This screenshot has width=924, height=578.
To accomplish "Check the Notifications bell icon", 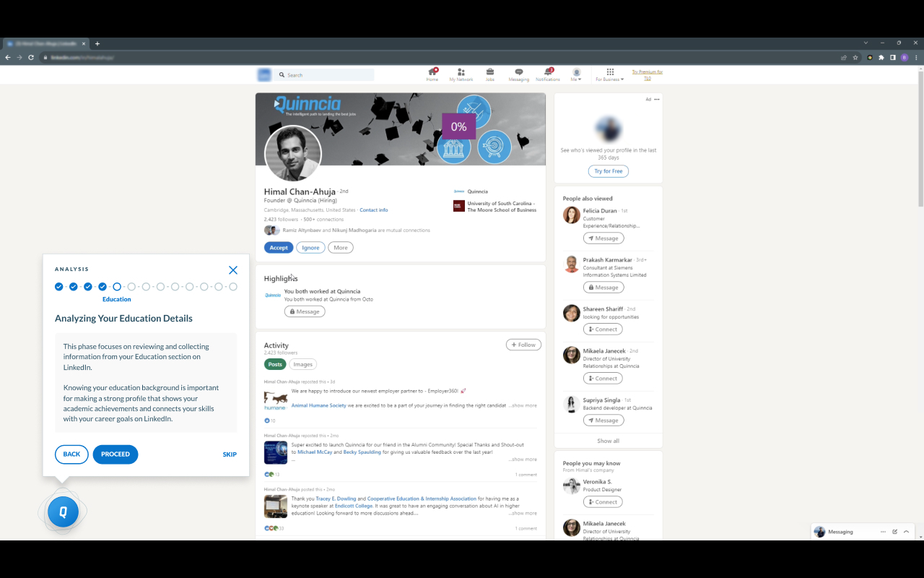I will coord(547,72).
